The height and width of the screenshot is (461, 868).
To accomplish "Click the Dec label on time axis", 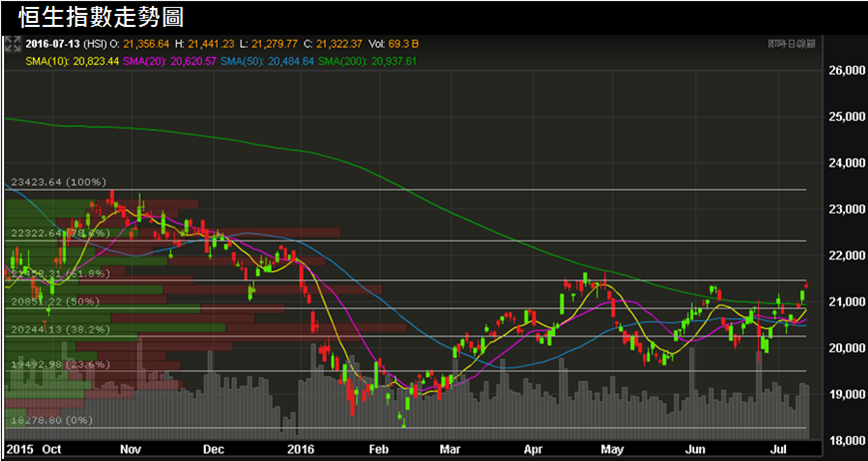I will 213,449.
